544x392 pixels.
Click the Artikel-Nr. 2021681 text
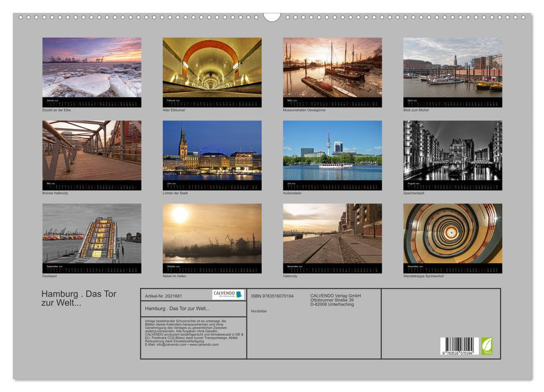coord(163,296)
